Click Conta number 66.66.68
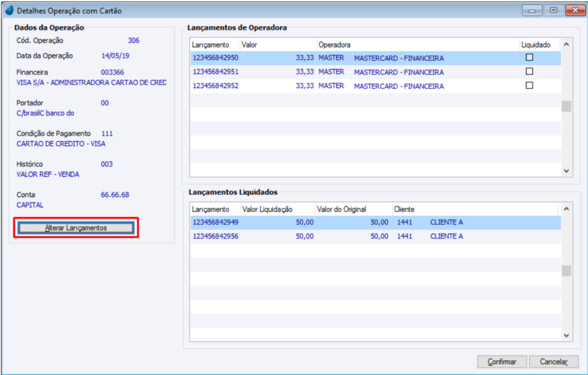The height and width of the screenshot is (375, 588). pyautogui.click(x=115, y=195)
